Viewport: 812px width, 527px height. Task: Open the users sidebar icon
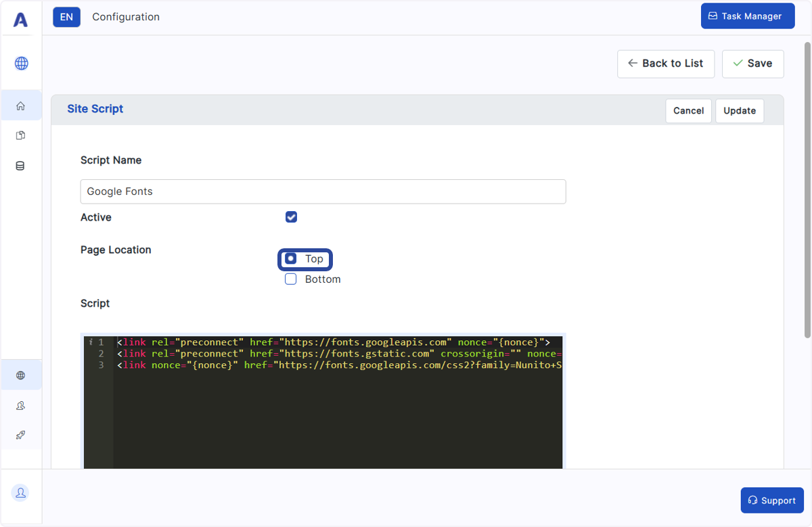click(x=20, y=405)
